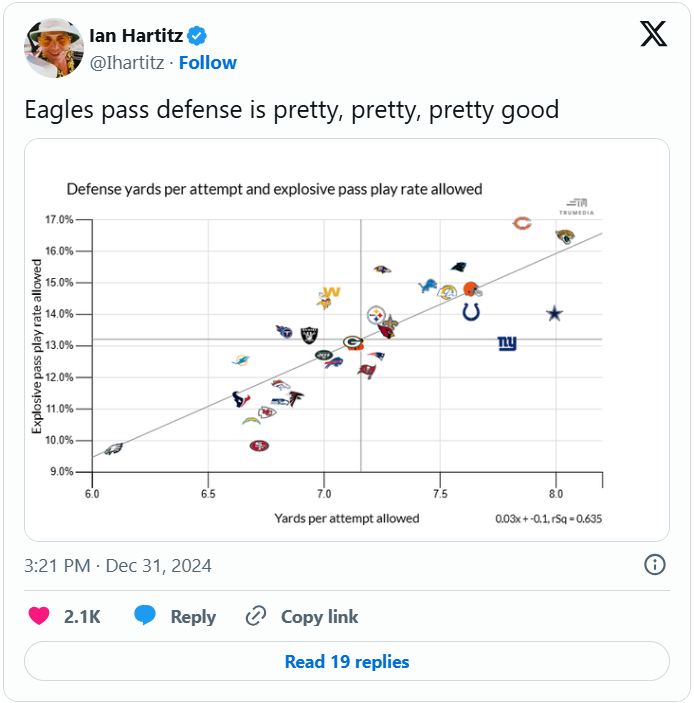Screen dimensions: 694x703
Task: Click the X logo in the corner
Action: pyautogui.click(x=653, y=35)
